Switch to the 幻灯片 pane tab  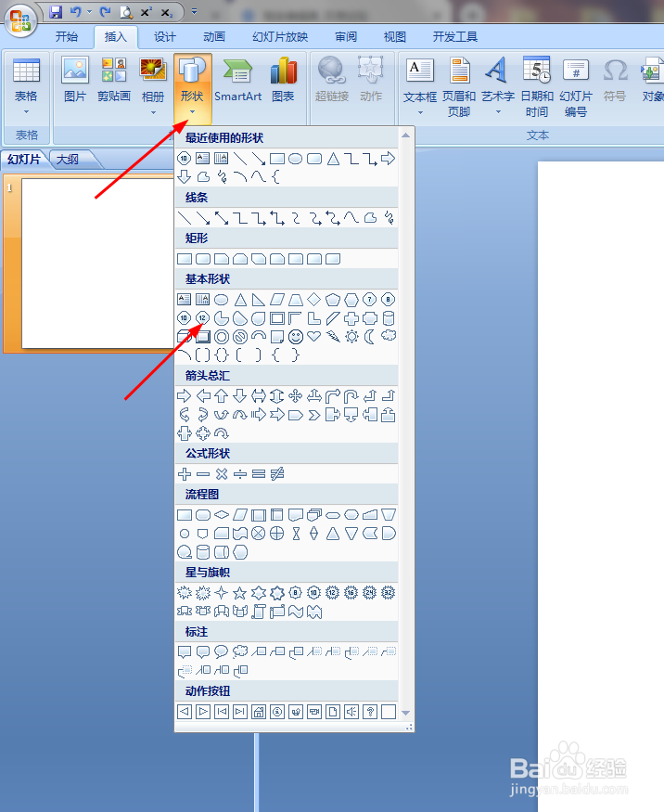pos(24,159)
